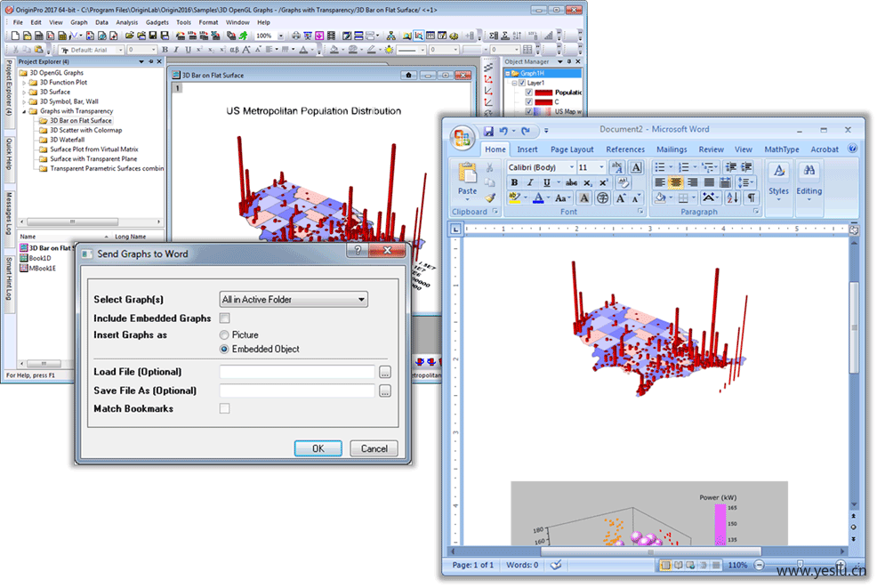Uncheck the US Map plot in Object Manager

point(528,111)
